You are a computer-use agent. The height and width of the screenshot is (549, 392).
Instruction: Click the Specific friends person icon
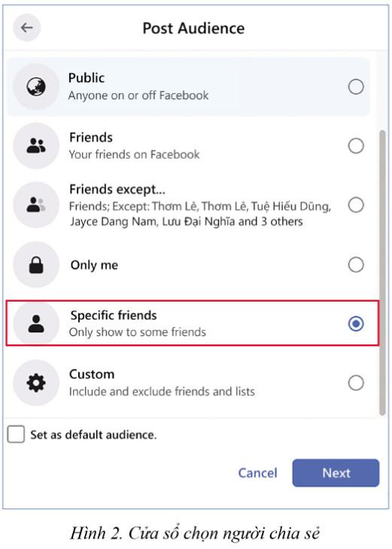(x=36, y=323)
